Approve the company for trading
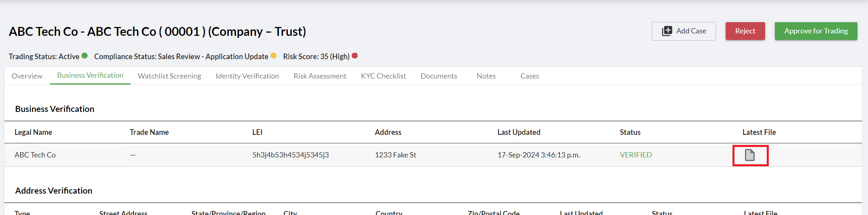The width and height of the screenshot is (868, 215). tap(816, 31)
